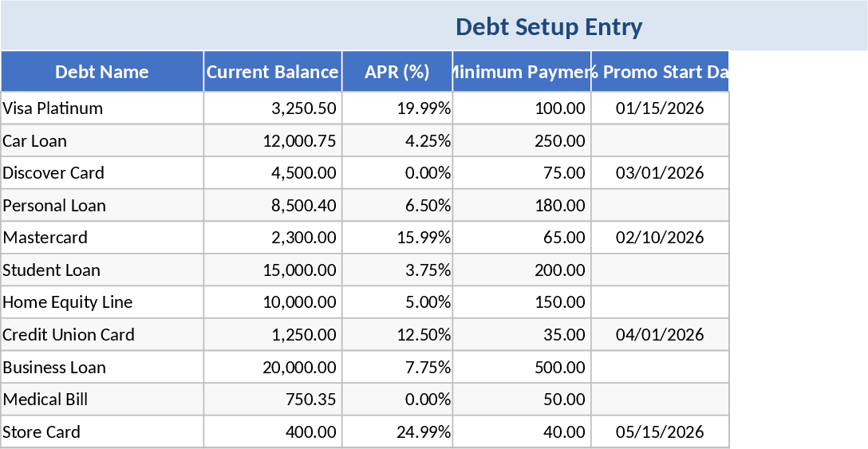Select the Current Balance column header

[x=273, y=72]
